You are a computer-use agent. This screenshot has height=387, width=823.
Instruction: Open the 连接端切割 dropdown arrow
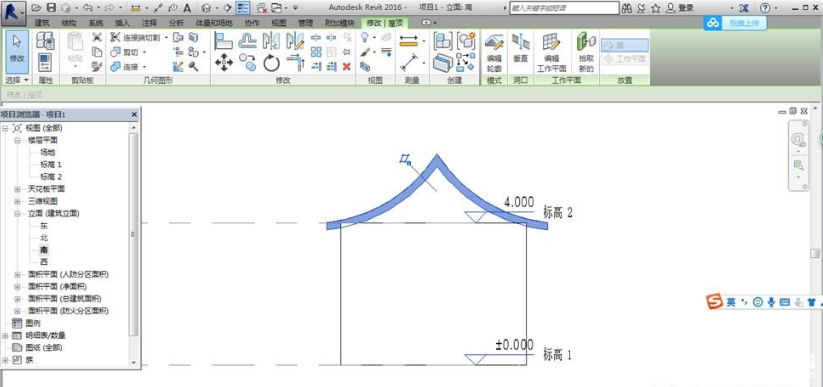(166, 37)
